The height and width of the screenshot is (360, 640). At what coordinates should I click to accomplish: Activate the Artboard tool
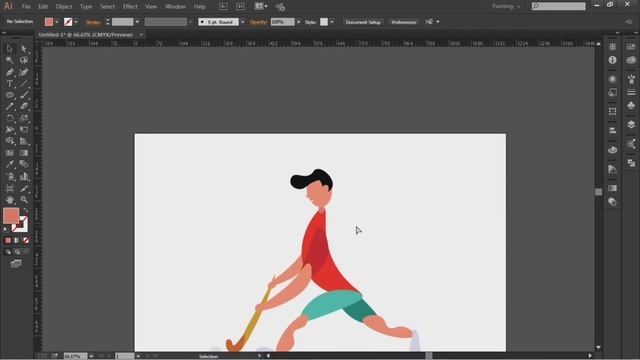(10, 189)
